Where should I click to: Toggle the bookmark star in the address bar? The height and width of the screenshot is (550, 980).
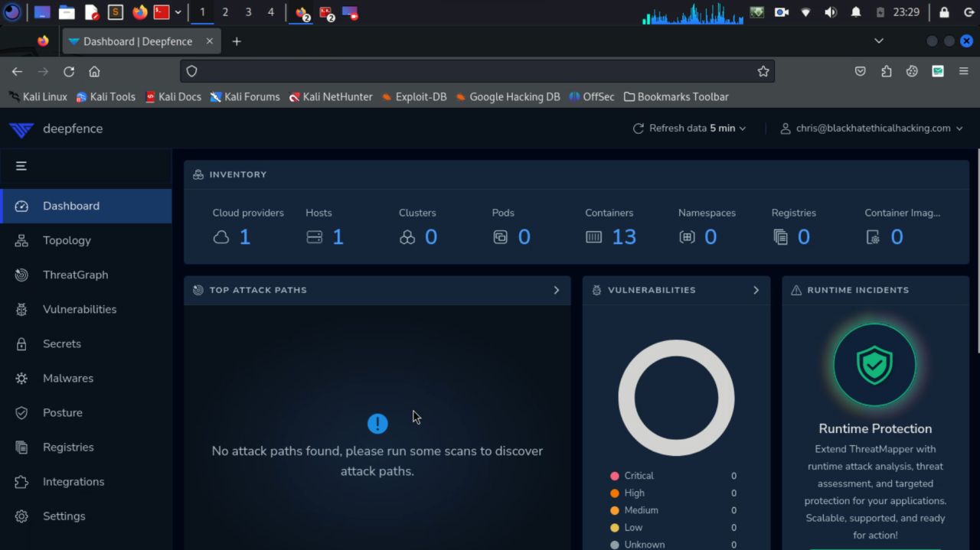pyautogui.click(x=763, y=70)
